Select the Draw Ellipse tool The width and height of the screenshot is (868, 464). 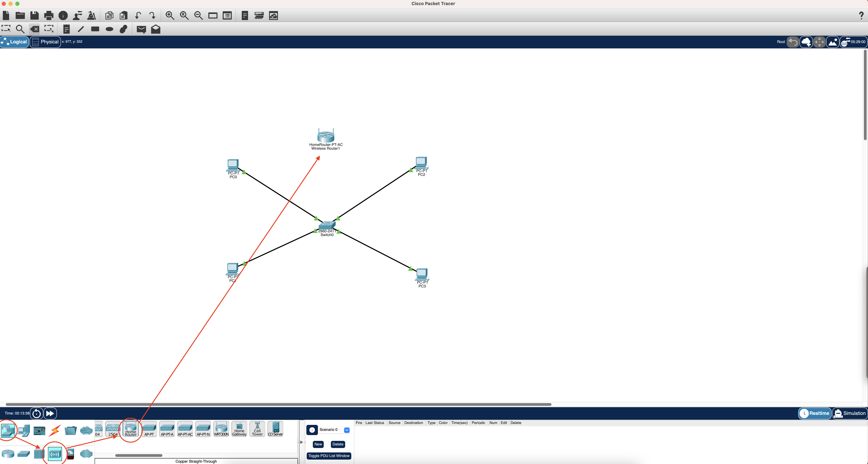tap(109, 29)
